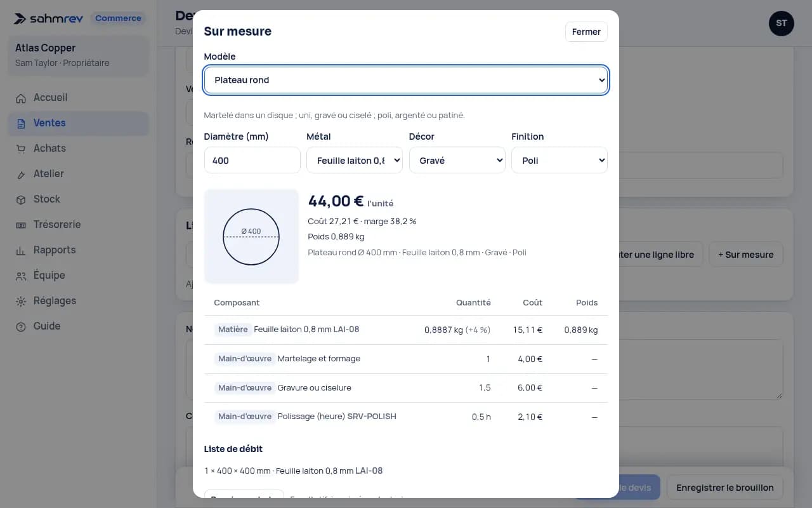Screen dimensions: 812x508
Task: Click the Équipe people icon
Action: (x=21, y=276)
